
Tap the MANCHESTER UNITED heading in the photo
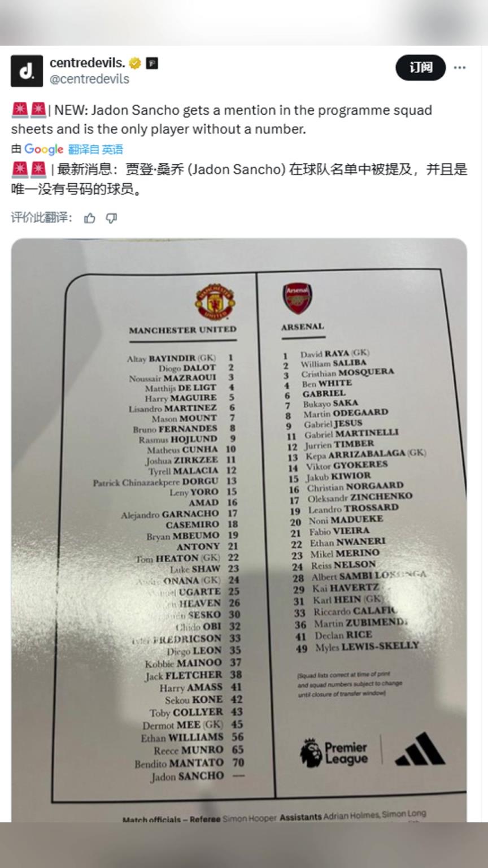(182, 329)
